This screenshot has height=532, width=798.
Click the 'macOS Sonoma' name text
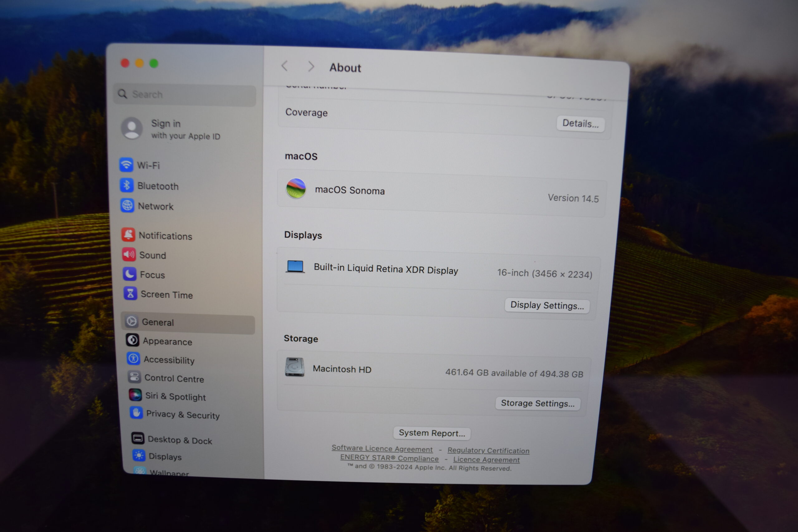[x=350, y=190]
